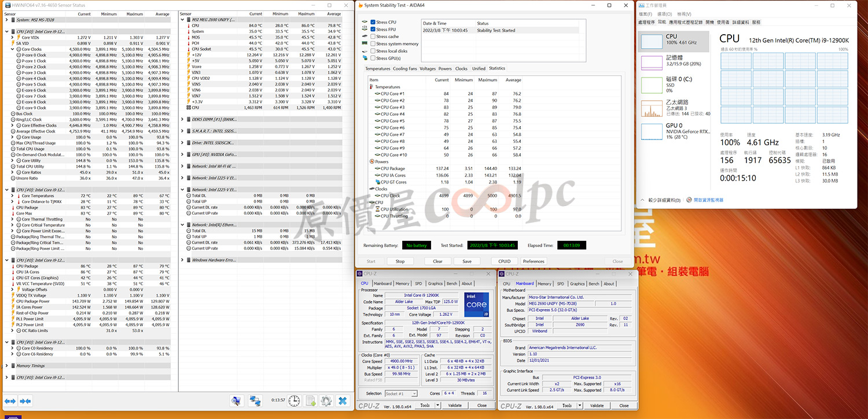Open Task Manager 檔案(F) menu
Image resolution: width=868 pixels, height=419 pixels.
coord(645,14)
